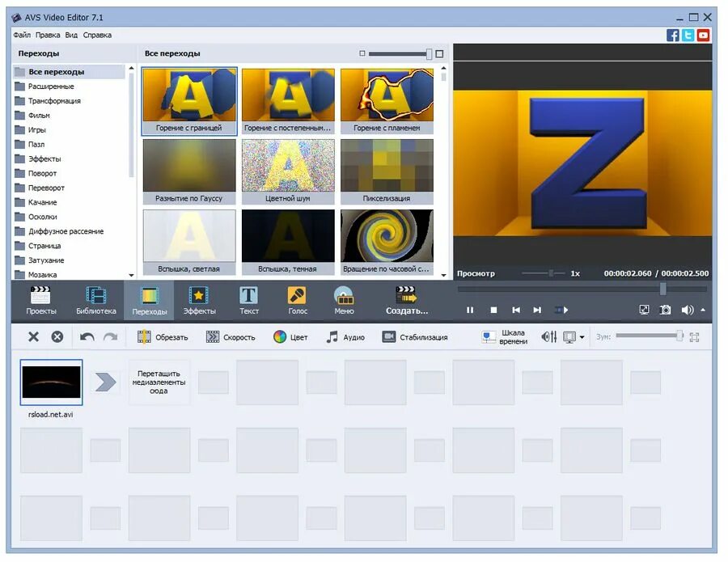
Task: Select the rsload.net.avi clip thumbnail
Action: [51, 382]
